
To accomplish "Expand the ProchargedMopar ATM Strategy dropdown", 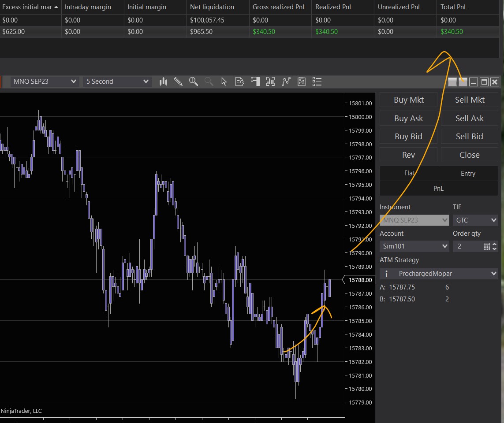I will pos(439,274).
